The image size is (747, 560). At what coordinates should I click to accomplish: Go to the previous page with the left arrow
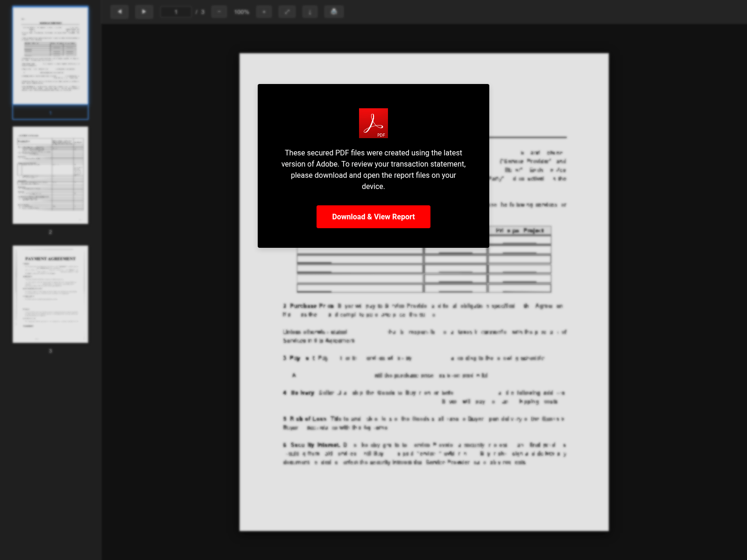pyautogui.click(x=120, y=12)
